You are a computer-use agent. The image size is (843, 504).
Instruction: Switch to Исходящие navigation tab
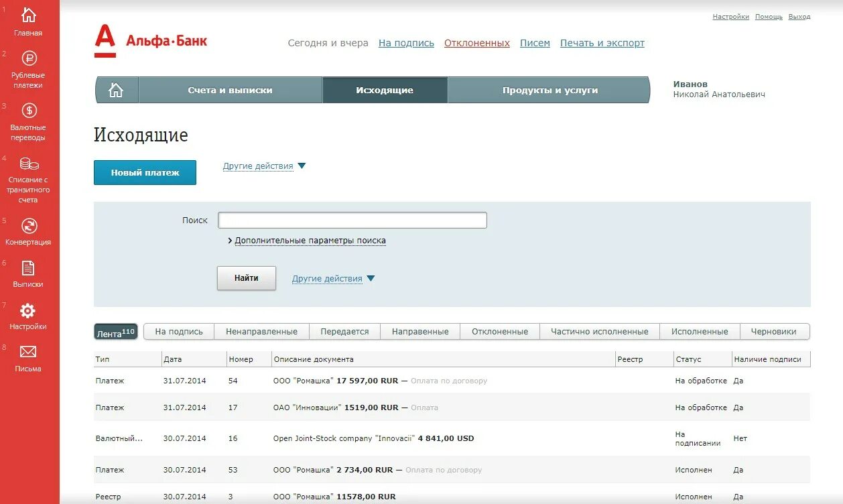pyautogui.click(x=385, y=90)
